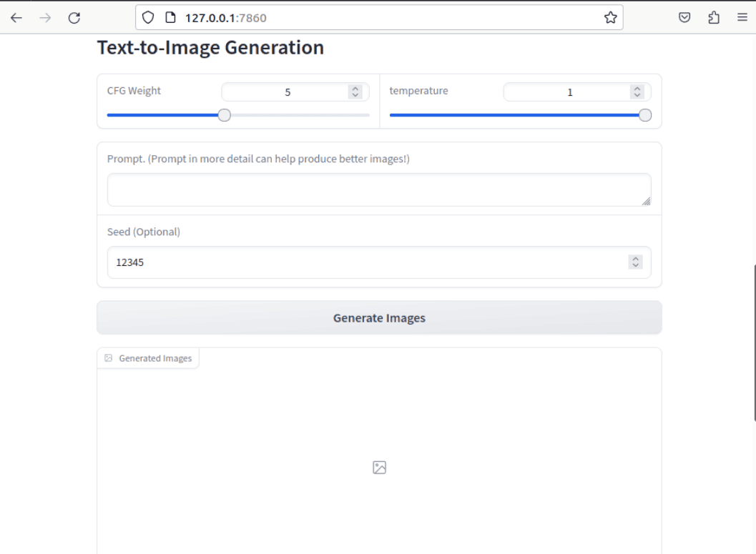Click the page vertical scrollbar

754,343
